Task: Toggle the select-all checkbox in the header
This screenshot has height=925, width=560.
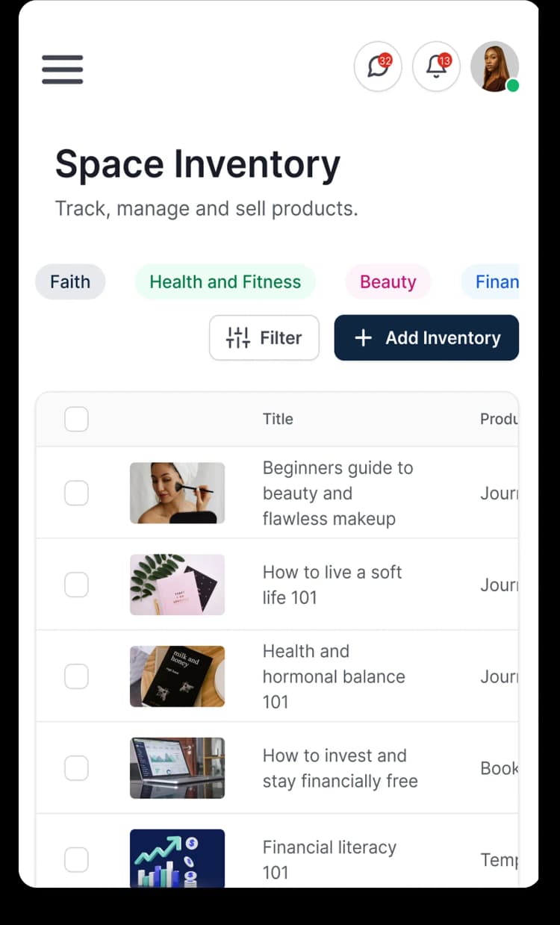Action: pyautogui.click(x=76, y=419)
